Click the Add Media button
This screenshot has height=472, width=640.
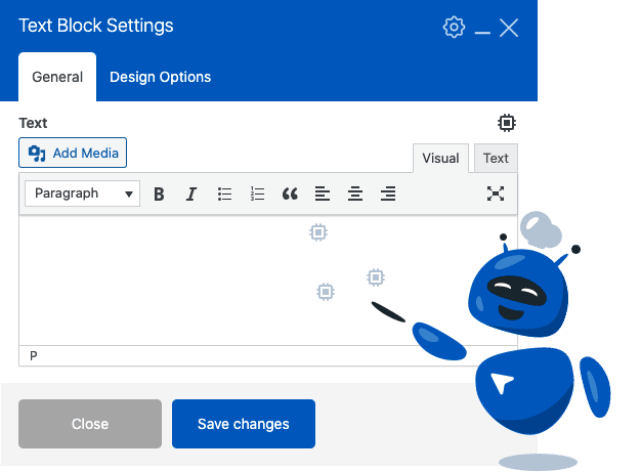[73, 153]
